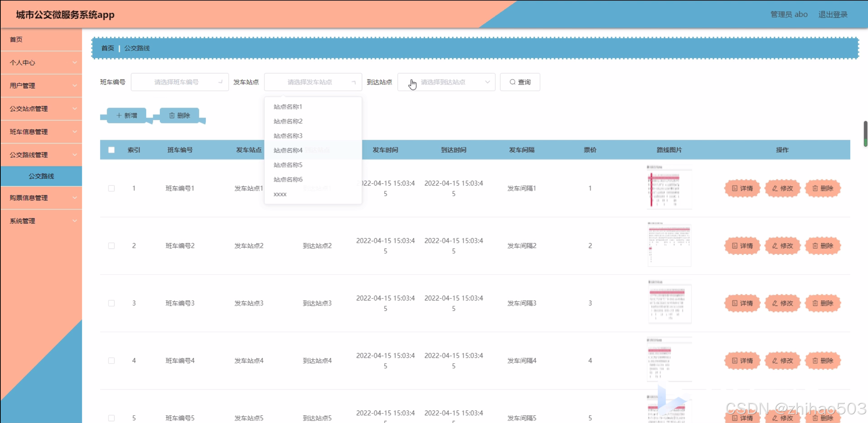The image size is (868, 423).
Task: Select 站点名称2 from dropdown list
Action: click(x=288, y=121)
